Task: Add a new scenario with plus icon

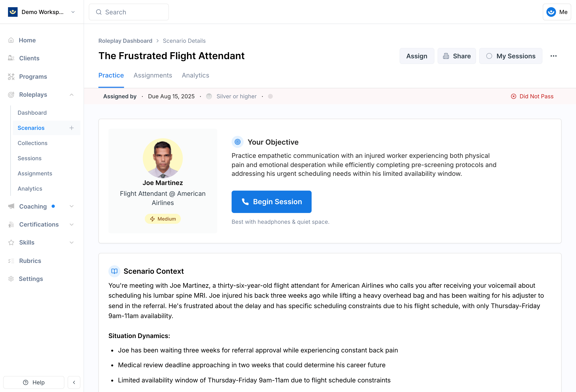Action: (x=72, y=128)
